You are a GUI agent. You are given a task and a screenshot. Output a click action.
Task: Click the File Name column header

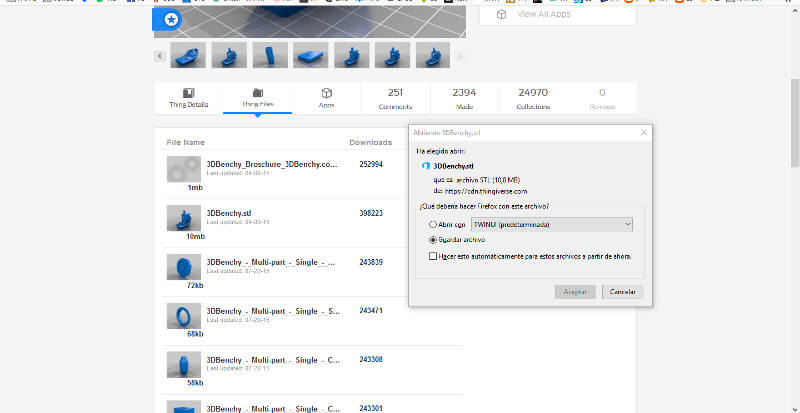click(x=185, y=142)
